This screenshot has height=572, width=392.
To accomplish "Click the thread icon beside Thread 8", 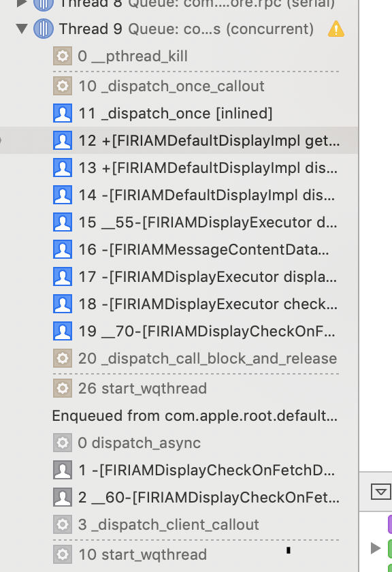I will tap(42, 5).
